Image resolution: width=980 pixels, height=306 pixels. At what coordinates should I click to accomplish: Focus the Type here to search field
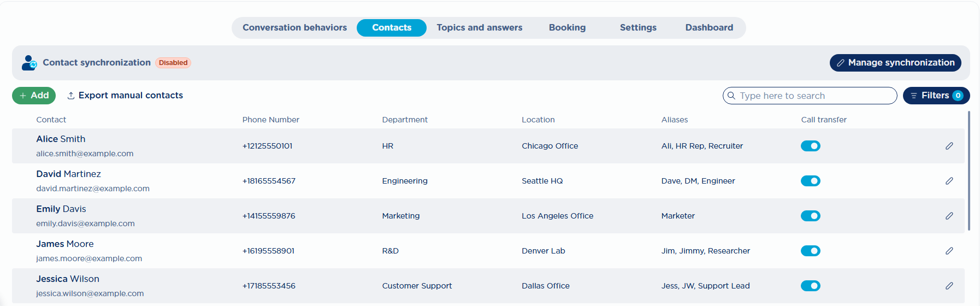pyautogui.click(x=814, y=96)
